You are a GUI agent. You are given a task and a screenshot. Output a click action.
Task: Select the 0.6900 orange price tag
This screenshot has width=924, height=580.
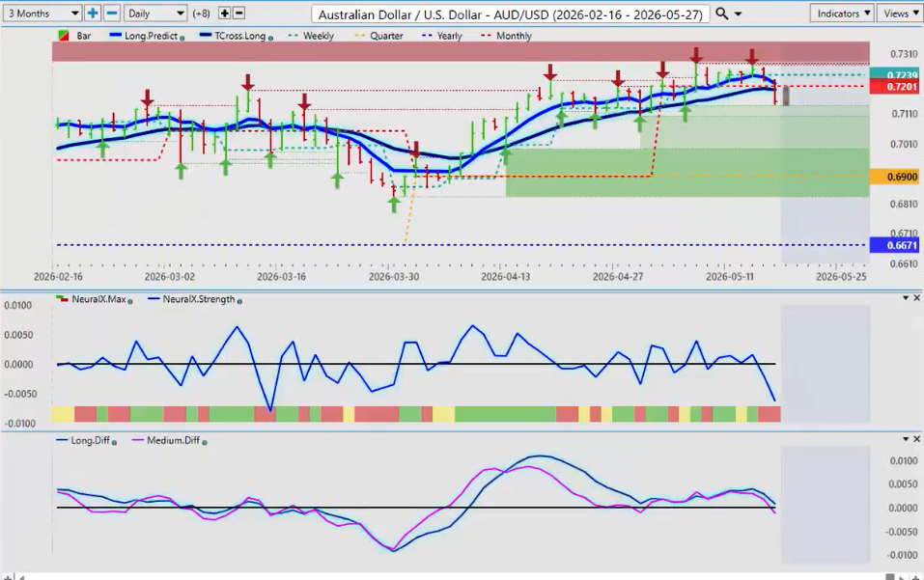tap(894, 177)
